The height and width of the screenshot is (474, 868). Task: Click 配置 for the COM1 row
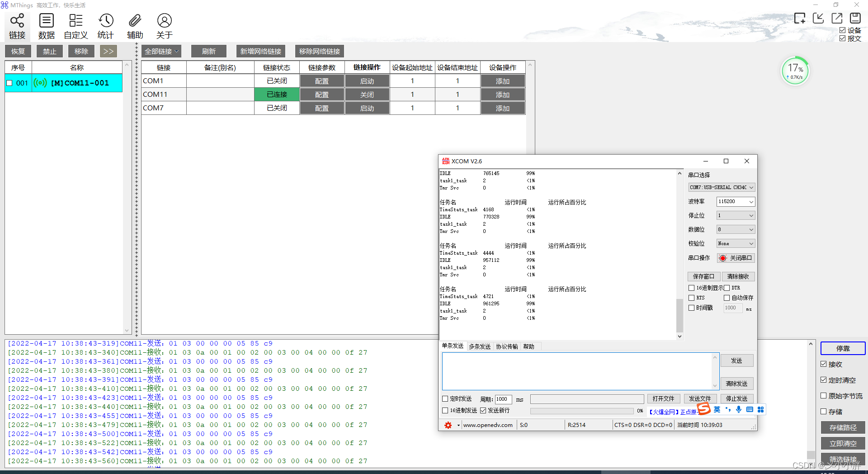322,81
